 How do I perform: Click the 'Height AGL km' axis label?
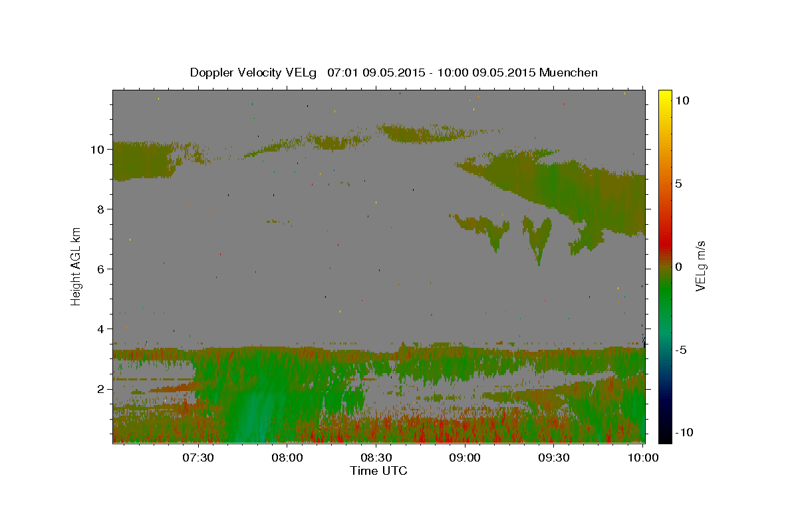76,265
